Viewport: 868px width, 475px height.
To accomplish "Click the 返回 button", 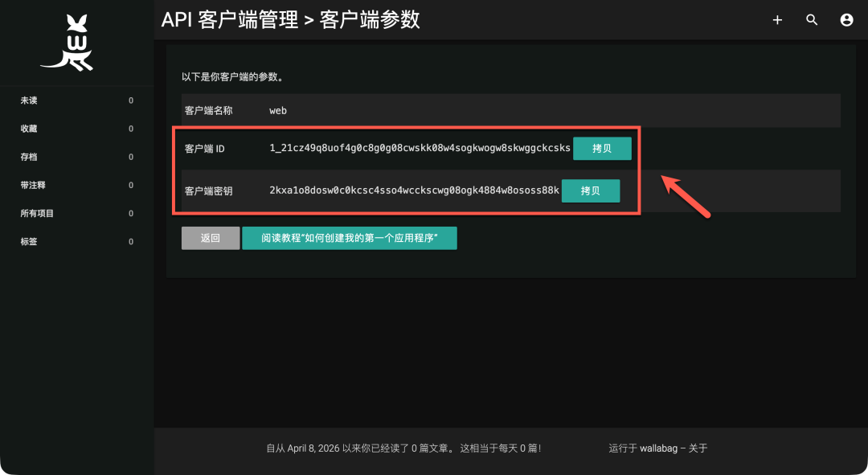I will point(210,238).
